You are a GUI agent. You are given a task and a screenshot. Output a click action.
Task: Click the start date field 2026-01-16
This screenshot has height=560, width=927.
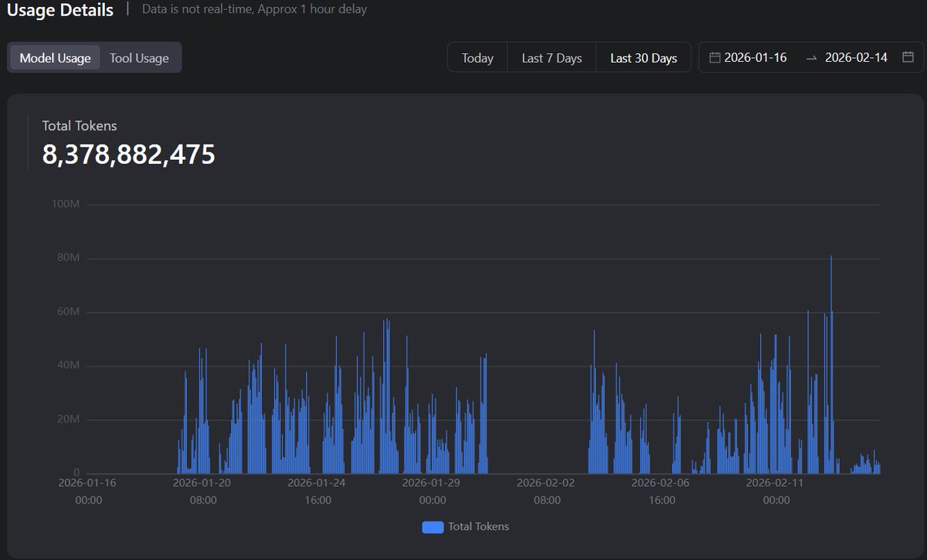click(756, 57)
